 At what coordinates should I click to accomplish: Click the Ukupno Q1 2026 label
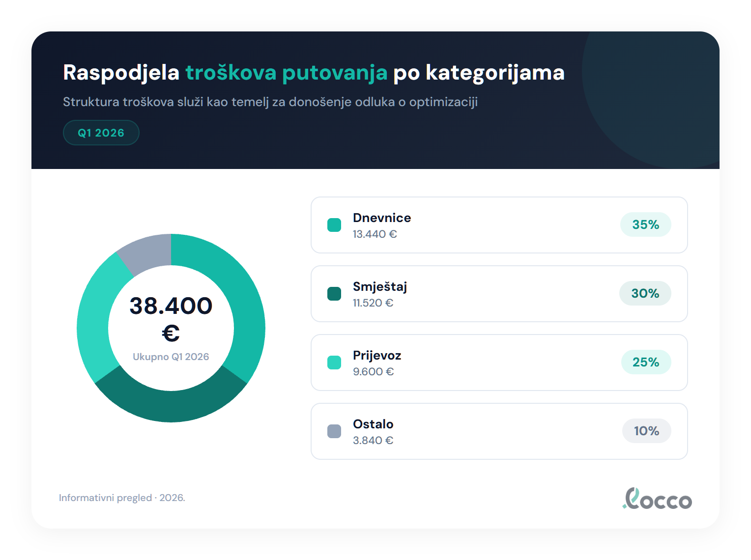[171, 356]
